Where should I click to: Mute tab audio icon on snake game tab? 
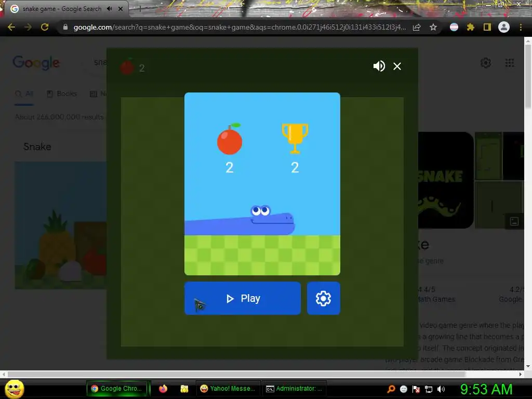click(109, 9)
